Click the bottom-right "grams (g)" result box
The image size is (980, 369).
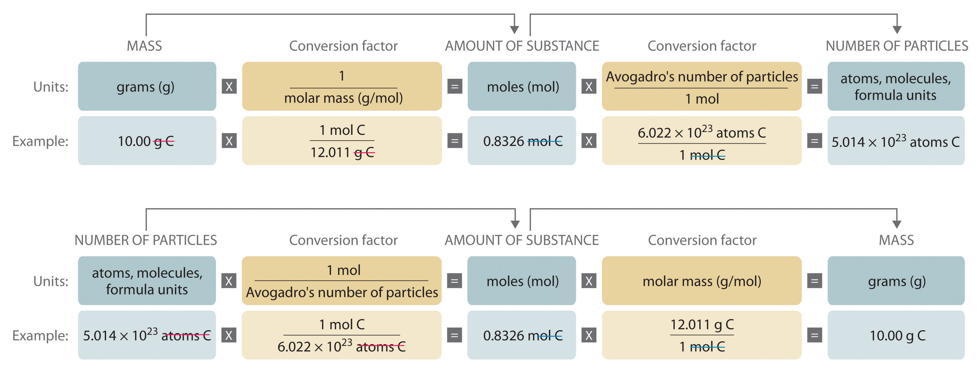coord(896,281)
